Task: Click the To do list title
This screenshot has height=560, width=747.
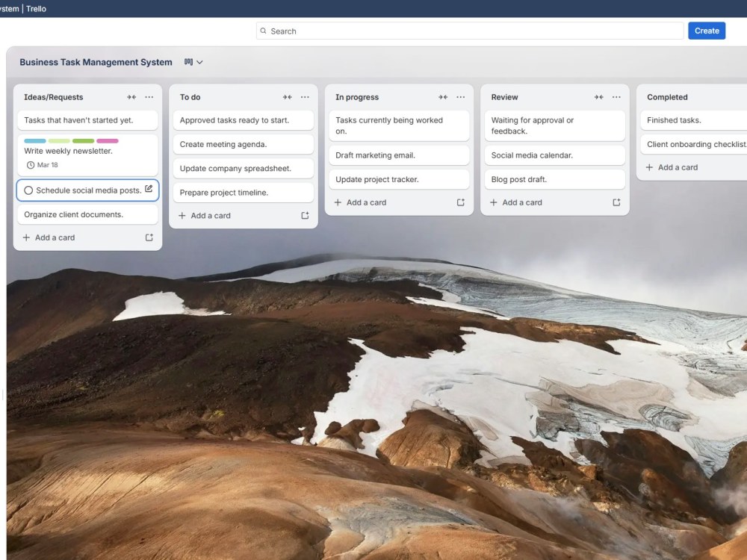Action: [190, 97]
